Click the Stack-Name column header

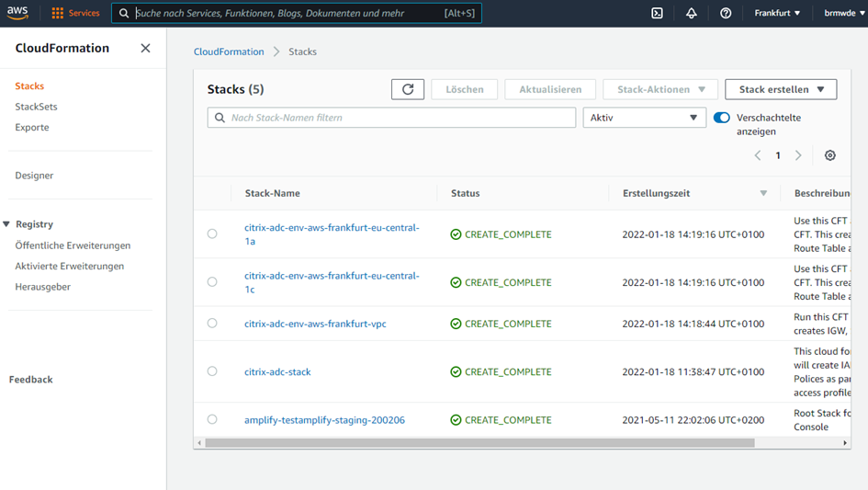click(x=273, y=193)
